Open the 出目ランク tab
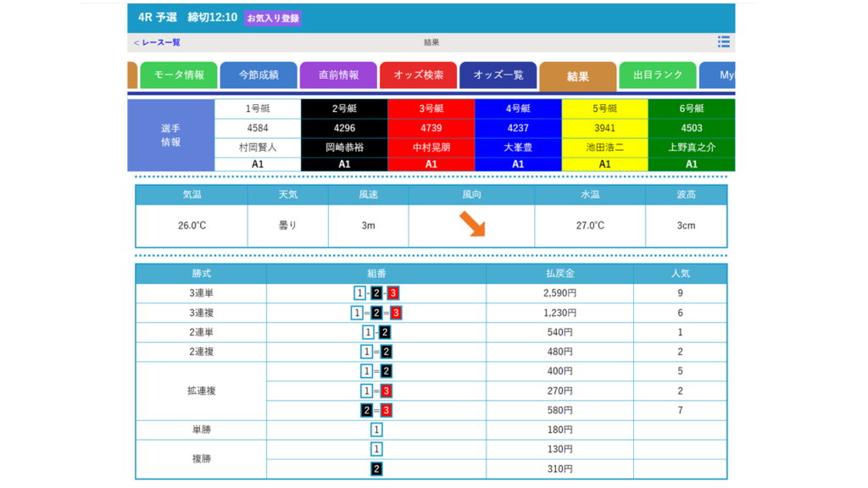Viewport: 868px width, 488px height. point(658,75)
